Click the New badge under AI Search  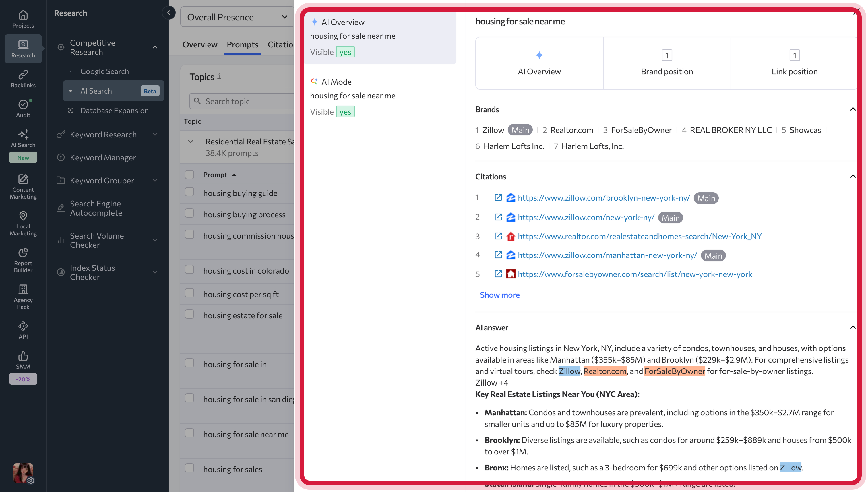click(x=23, y=158)
